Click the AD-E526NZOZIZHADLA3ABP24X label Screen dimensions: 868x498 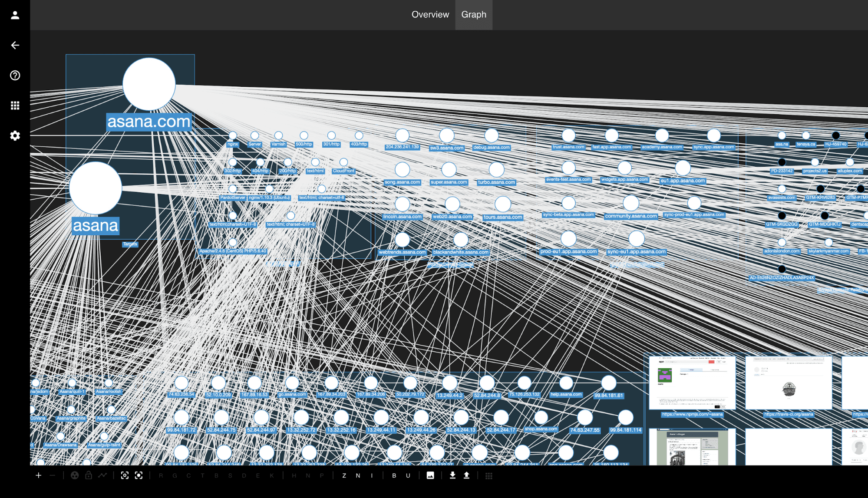click(782, 278)
